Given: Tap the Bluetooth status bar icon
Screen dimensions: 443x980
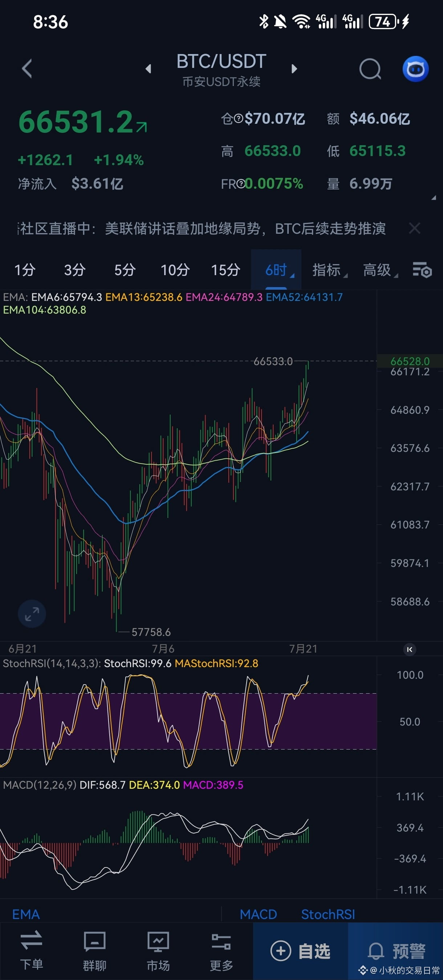Looking at the screenshot, I should pyautogui.click(x=264, y=22).
